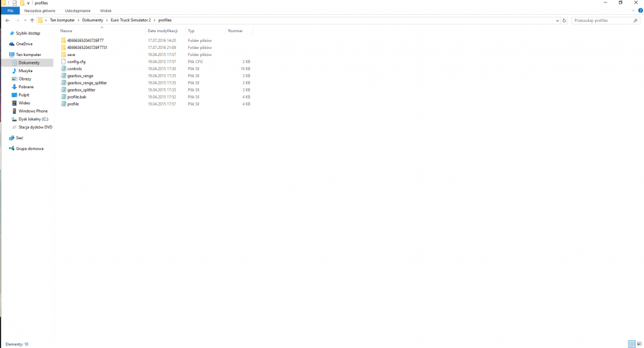The image size is (644, 348).
Task: Click the Plik CFG type cell
Action: pyautogui.click(x=196, y=62)
